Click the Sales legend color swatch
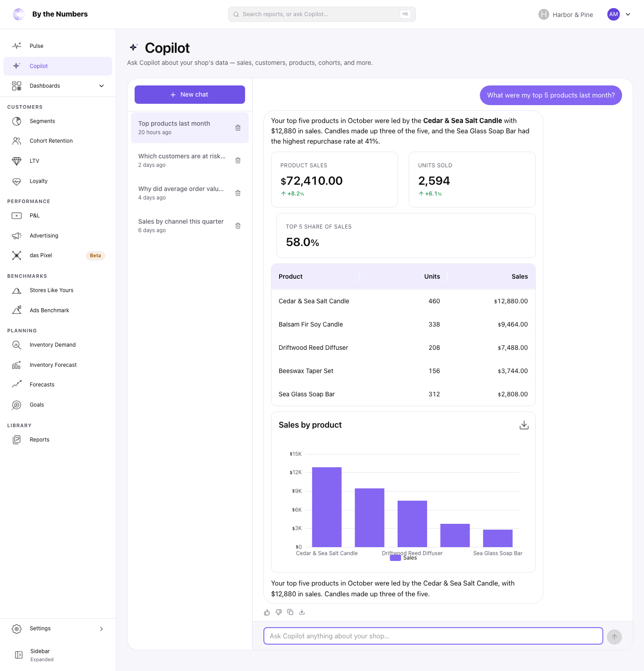 pyautogui.click(x=395, y=558)
